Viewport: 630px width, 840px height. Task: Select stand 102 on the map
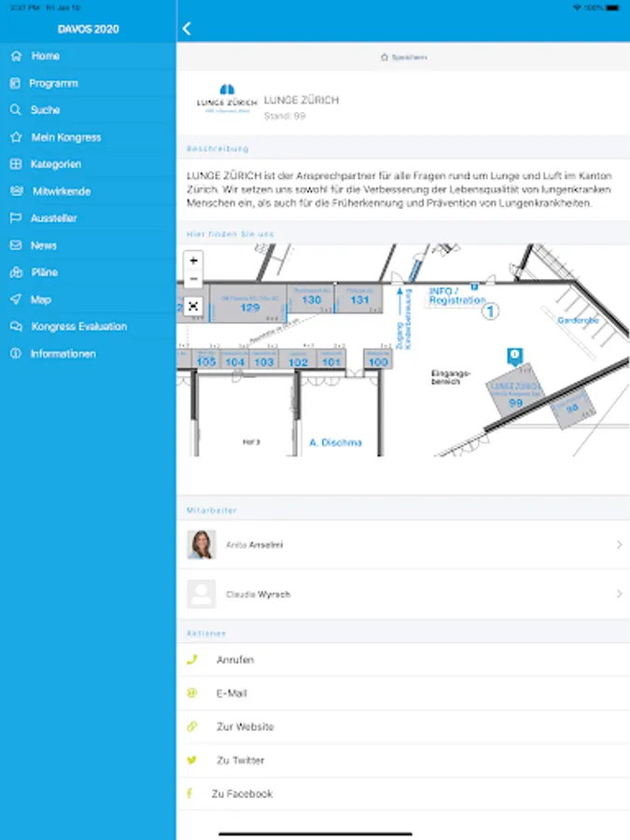coord(298,359)
